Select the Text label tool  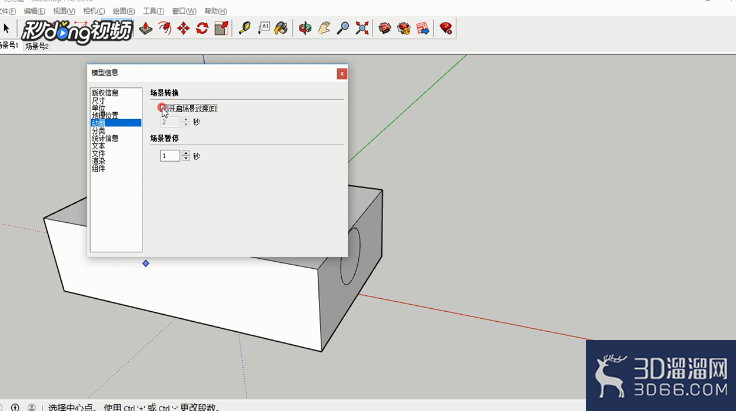[263, 28]
